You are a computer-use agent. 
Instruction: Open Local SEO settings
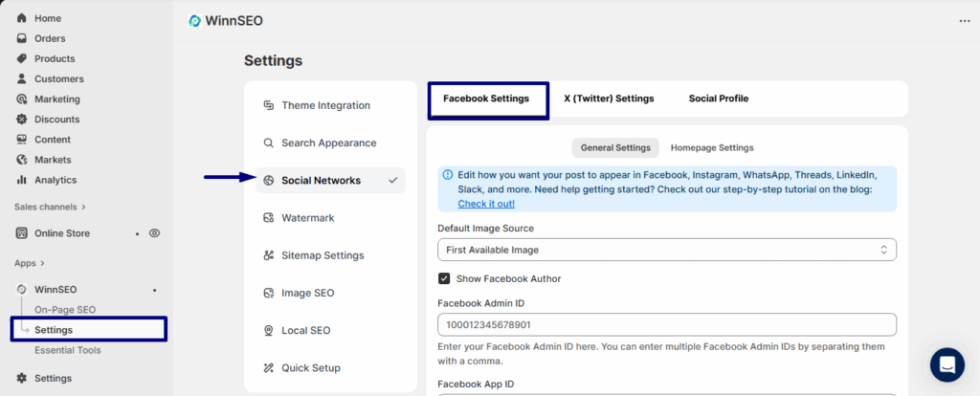pyautogui.click(x=330, y=330)
